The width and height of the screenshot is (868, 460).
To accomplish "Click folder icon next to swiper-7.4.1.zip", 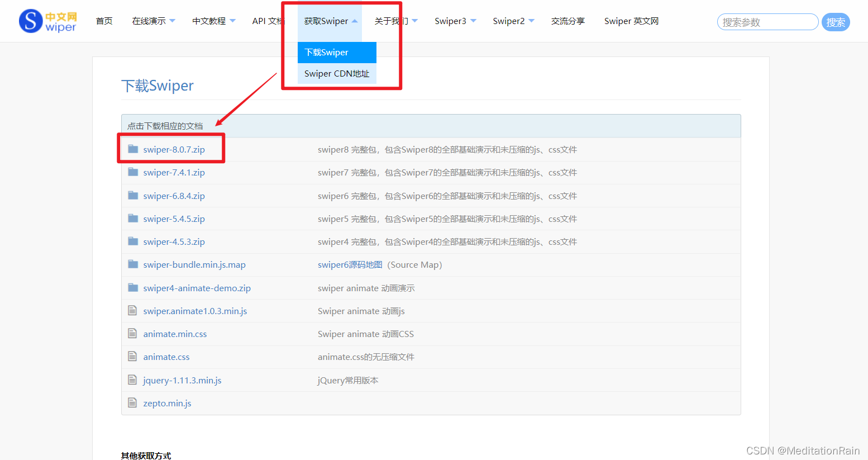I will (x=133, y=172).
